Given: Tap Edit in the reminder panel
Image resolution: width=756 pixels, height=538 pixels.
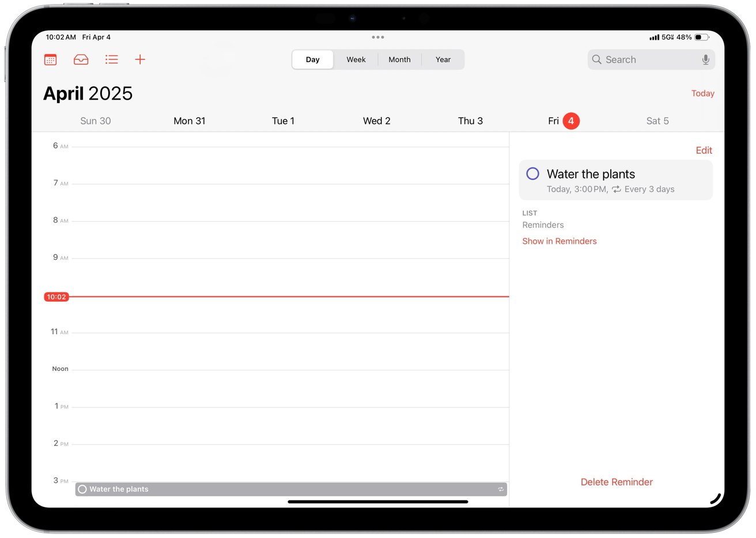Looking at the screenshot, I should (704, 150).
